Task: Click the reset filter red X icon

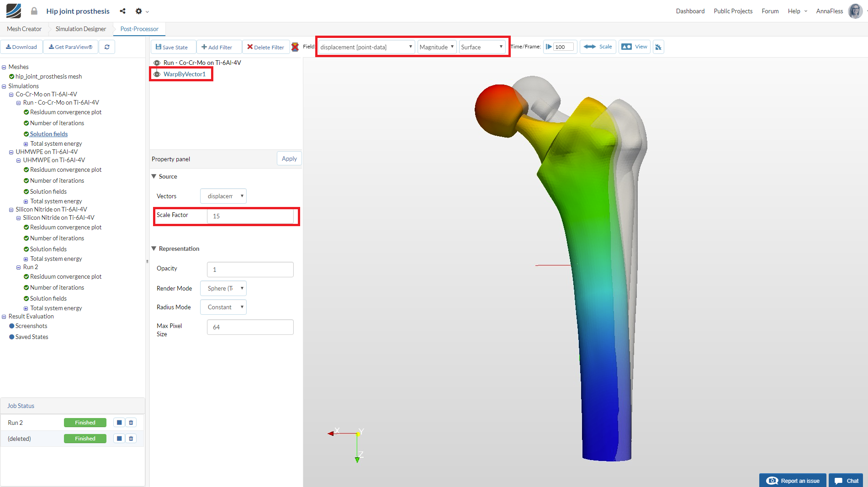Action: click(295, 47)
